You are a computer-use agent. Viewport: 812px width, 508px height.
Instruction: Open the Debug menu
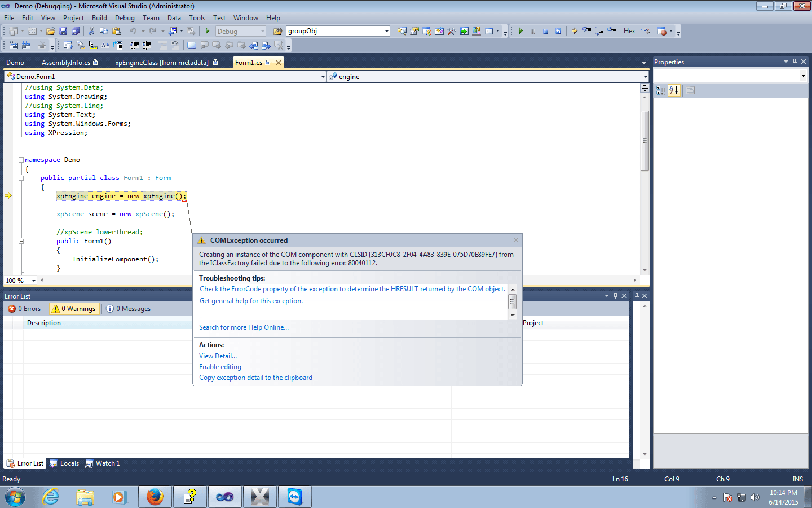(x=125, y=18)
